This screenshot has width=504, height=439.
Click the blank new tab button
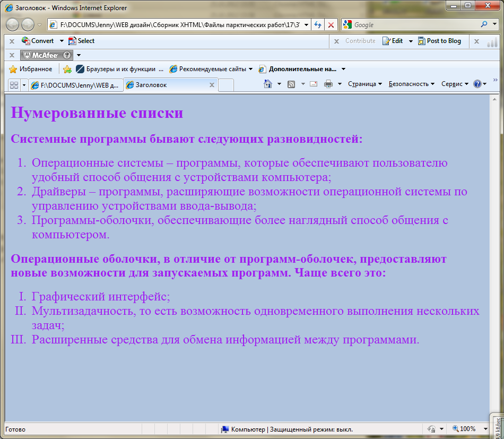[x=226, y=85]
